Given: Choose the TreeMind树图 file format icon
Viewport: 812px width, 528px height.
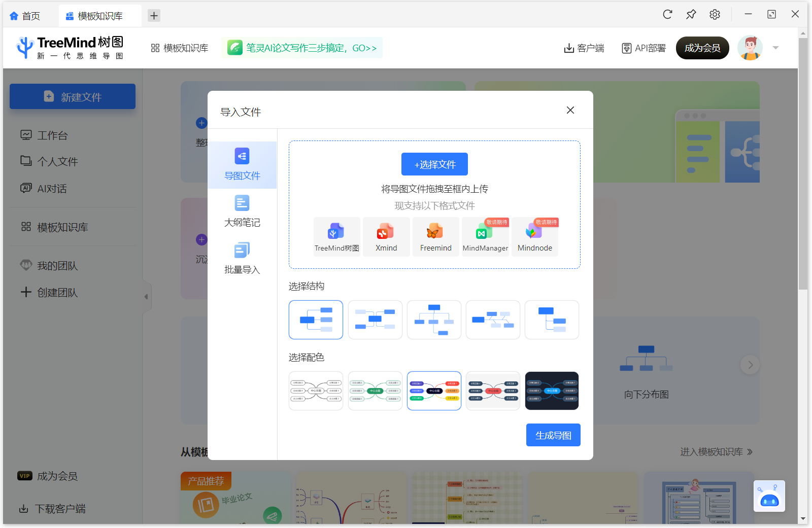Looking at the screenshot, I should 337,237.
